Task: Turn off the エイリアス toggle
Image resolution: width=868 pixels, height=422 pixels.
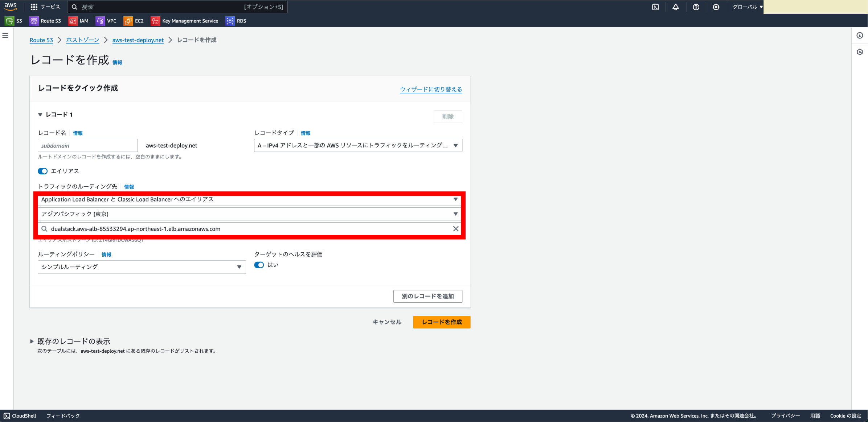Action: pos(43,171)
